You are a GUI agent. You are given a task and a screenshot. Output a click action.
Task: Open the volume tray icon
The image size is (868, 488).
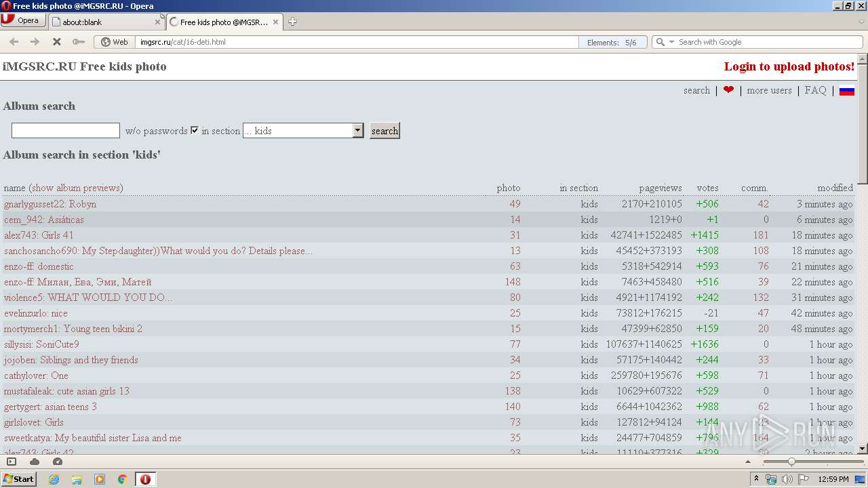click(x=787, y=479)
